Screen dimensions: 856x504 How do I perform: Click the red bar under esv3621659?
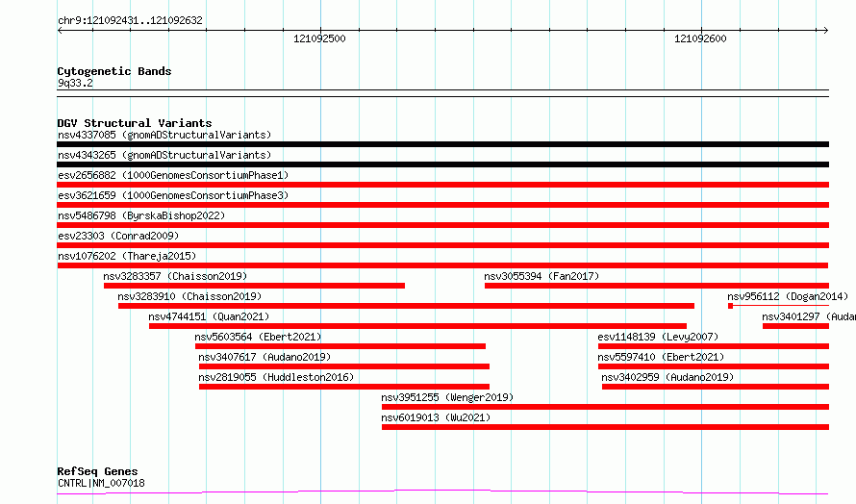pos(442,205)
